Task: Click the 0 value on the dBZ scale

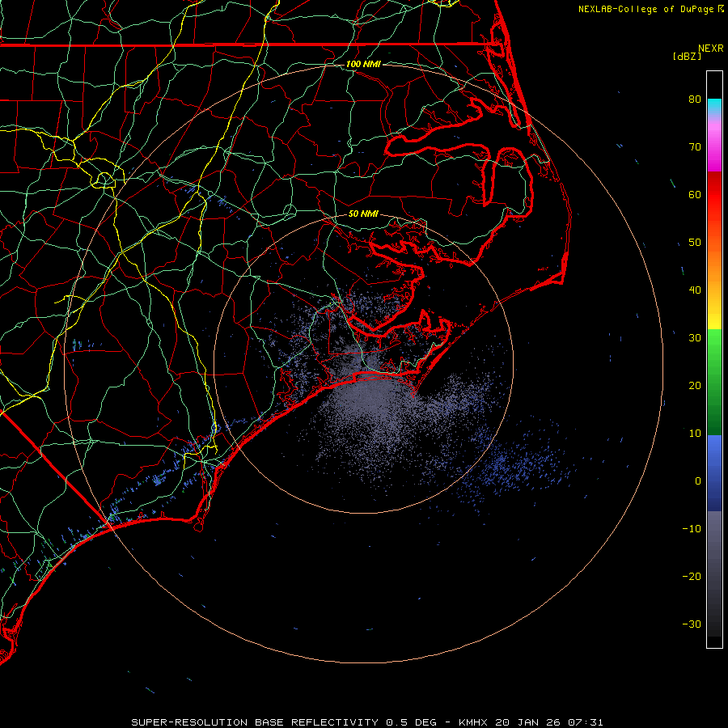Action: pyautogui.click(x=698, y=481)
